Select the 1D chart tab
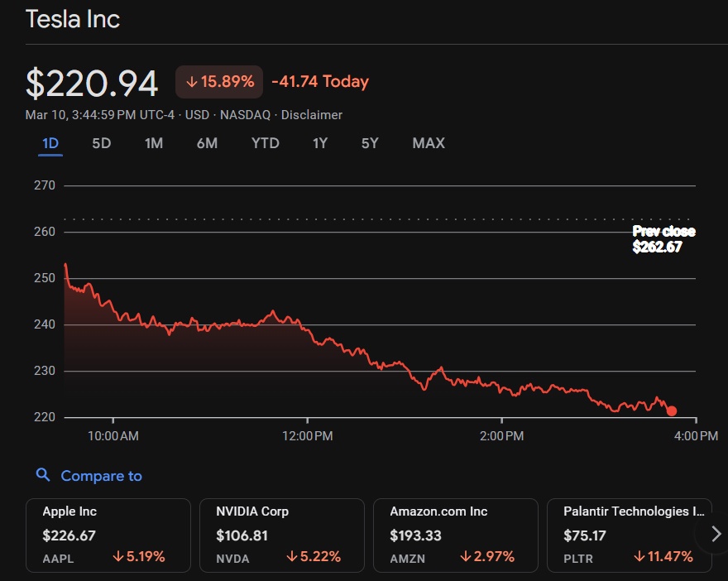Viewport: 728px width, 581px height. [50, 143]
